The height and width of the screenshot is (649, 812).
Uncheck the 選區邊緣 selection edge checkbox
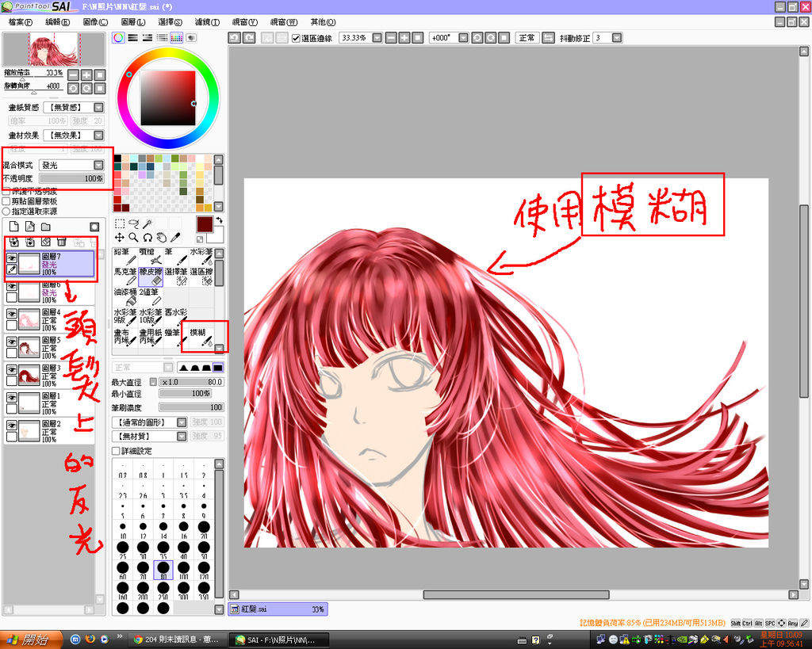coord(296,38)
